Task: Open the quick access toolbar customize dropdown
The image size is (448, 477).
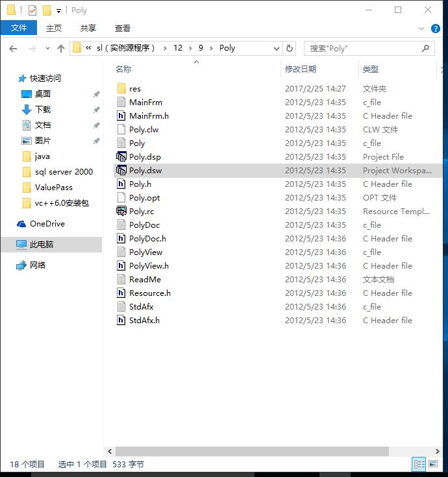Action: pyautogui.click(x=58, y=11)
